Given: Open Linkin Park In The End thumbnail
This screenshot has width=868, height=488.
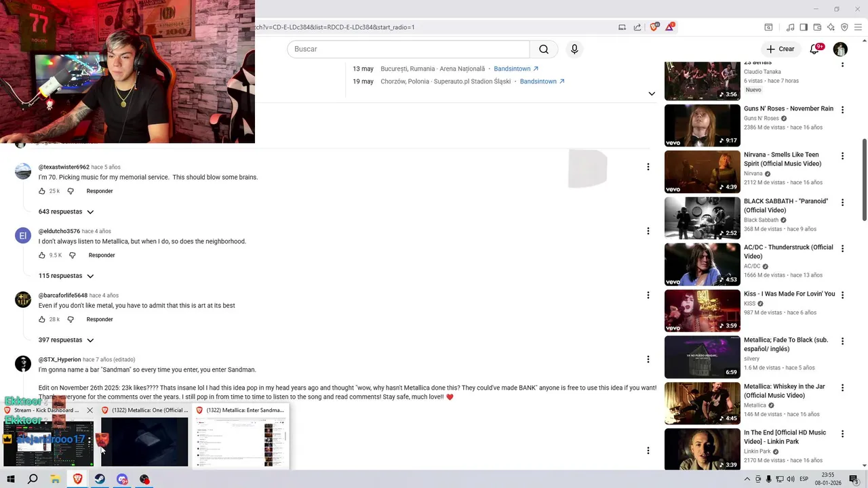Looking at the screenshot, I should [702, 449].
